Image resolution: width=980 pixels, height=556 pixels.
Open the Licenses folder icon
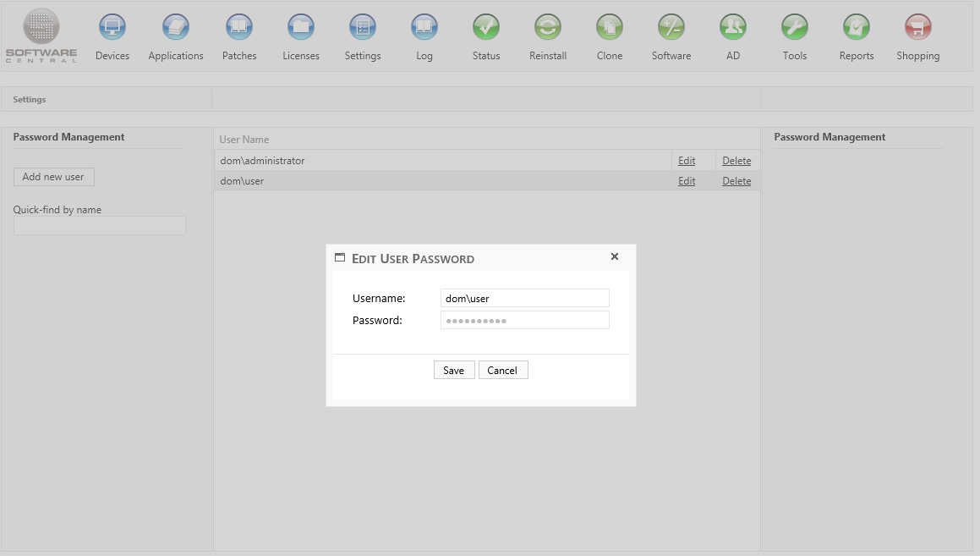pyautogui.click(x=301, y=27)
